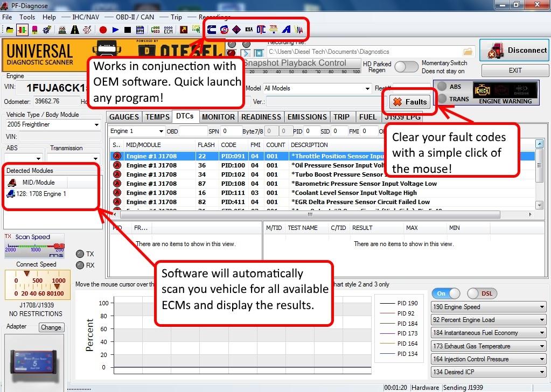The image size is (551, 392).
Task: Click the chart/graph toolbar icon
Action: (62, 30)
